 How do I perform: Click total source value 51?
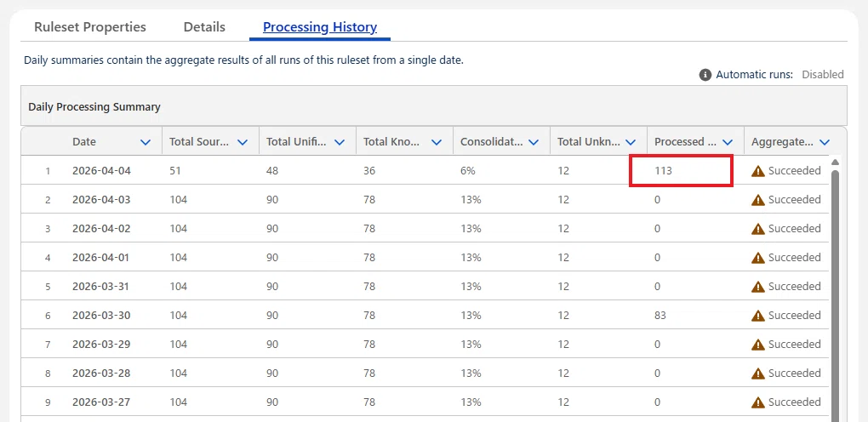(175, 170)
